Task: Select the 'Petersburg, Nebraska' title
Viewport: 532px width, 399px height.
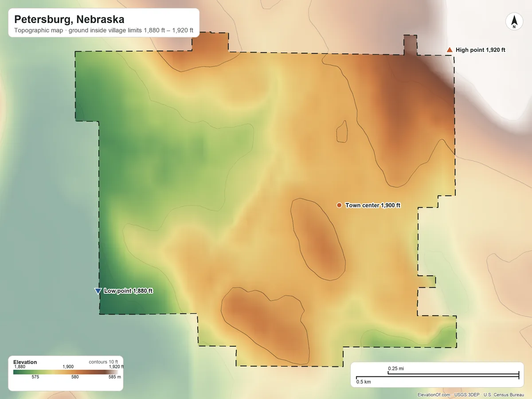Action: [69, 20]
